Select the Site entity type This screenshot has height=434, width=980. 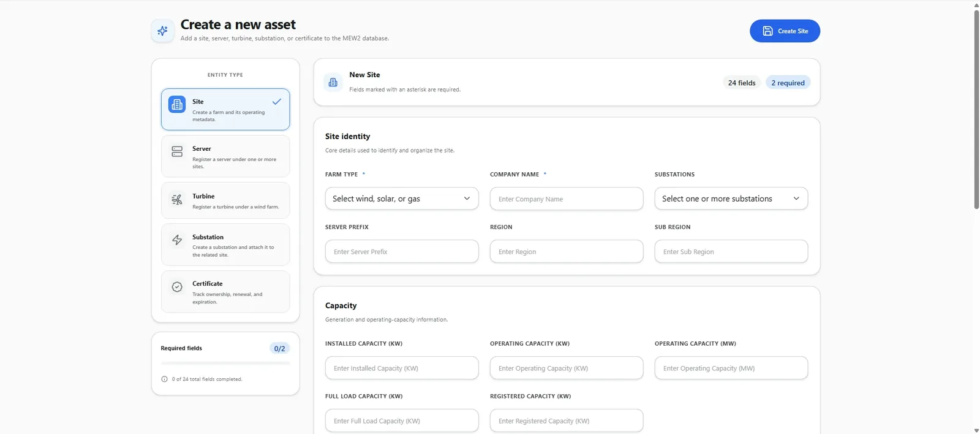click(225, 109)
